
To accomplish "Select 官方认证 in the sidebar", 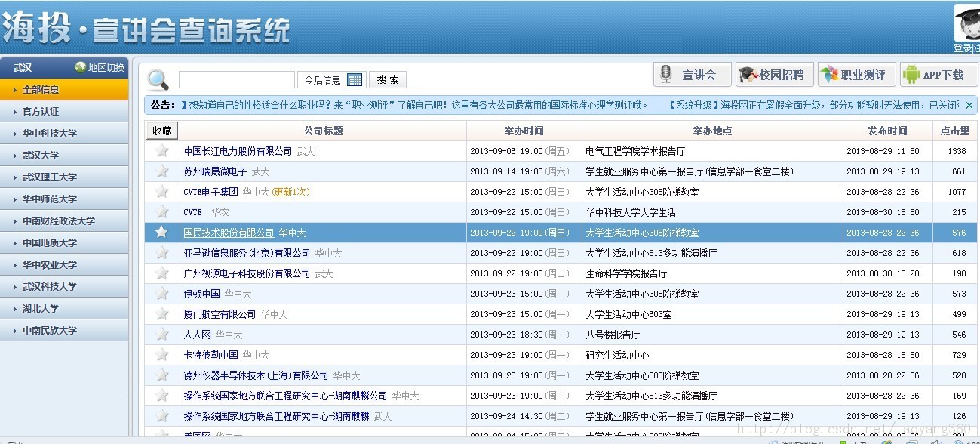I will pyautogui.click(x=64, y=111).
